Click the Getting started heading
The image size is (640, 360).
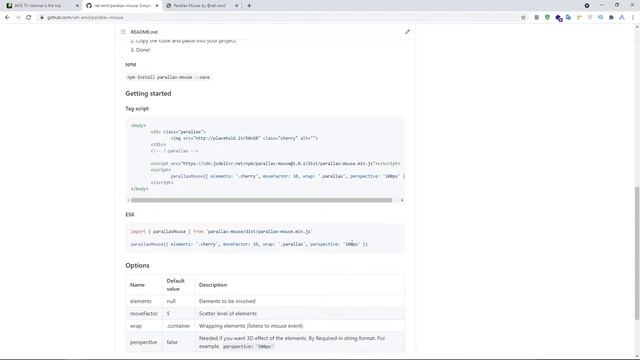148,93
